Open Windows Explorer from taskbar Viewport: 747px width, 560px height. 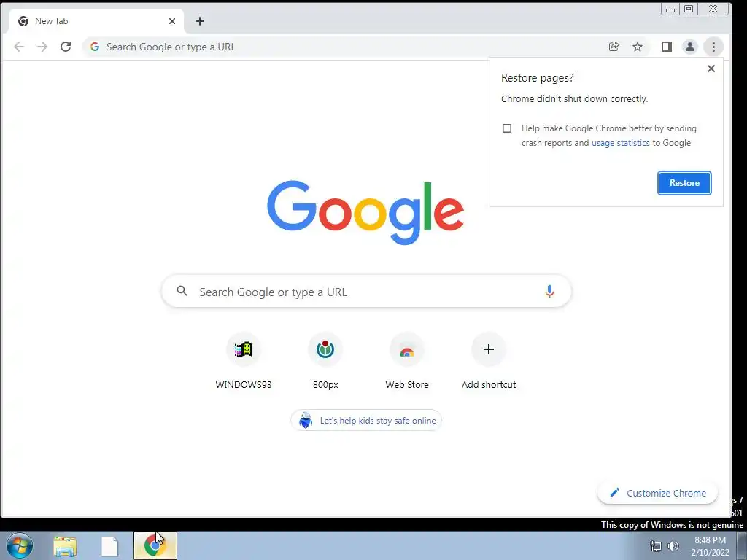65,546
